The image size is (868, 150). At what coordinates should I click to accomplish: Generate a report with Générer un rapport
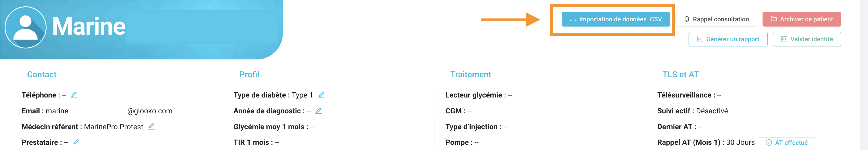(x=728, y=39)
